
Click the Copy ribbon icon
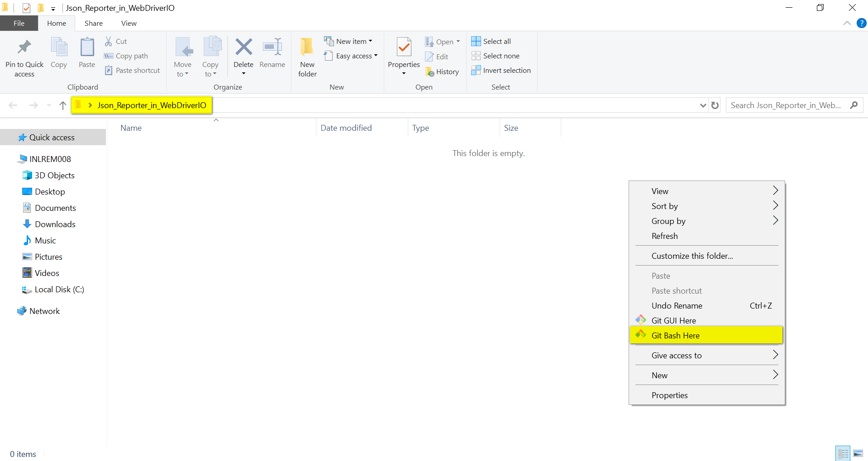(59, 47)
